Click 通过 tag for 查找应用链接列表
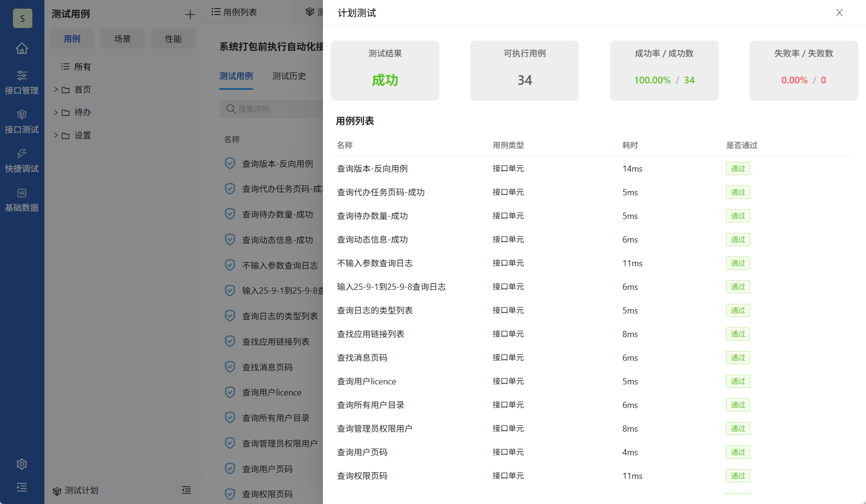 click(x=738, y=334)
